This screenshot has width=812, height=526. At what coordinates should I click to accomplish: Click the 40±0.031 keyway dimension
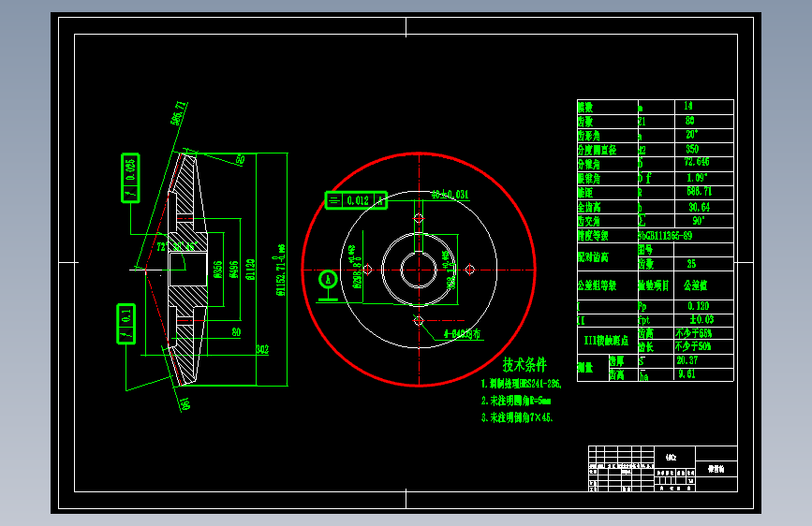(x=450, y=195)
